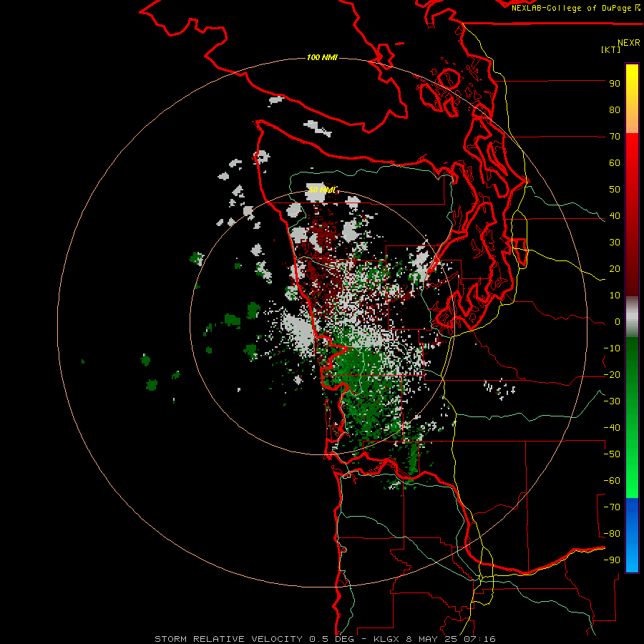Viewport: 644px width, 644px height.
Task: Click the 8 MAY 25 date text
Action: (x=432, y=639)
